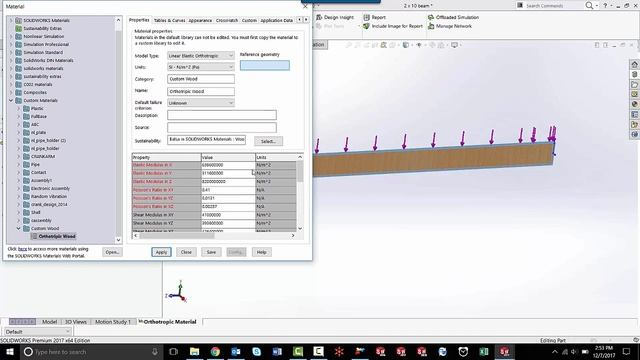
Task: Collapse the Custom Materials folder
Action: pyautogui.click(x=11, y=100)
